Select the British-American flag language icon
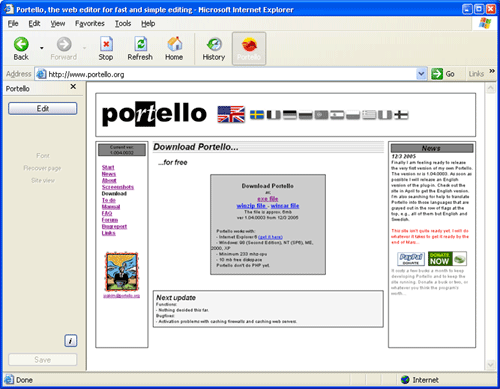This screenshot has height=389, width=500. 231,114
